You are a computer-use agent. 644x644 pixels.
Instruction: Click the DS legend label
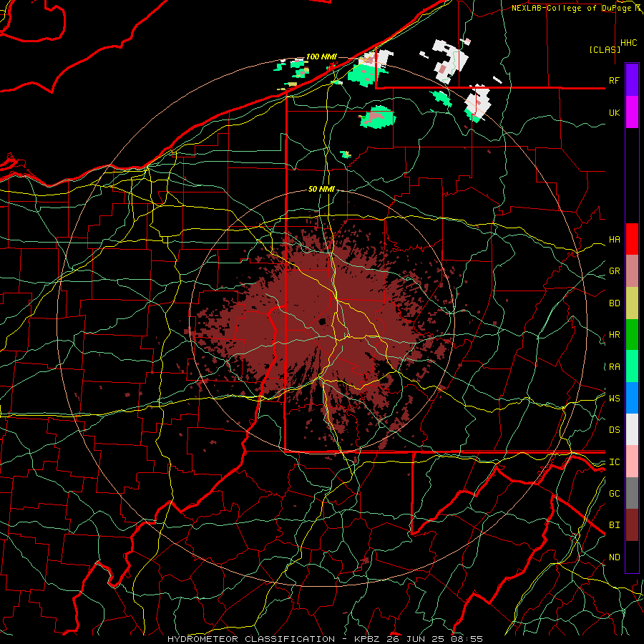coord(614,430)
